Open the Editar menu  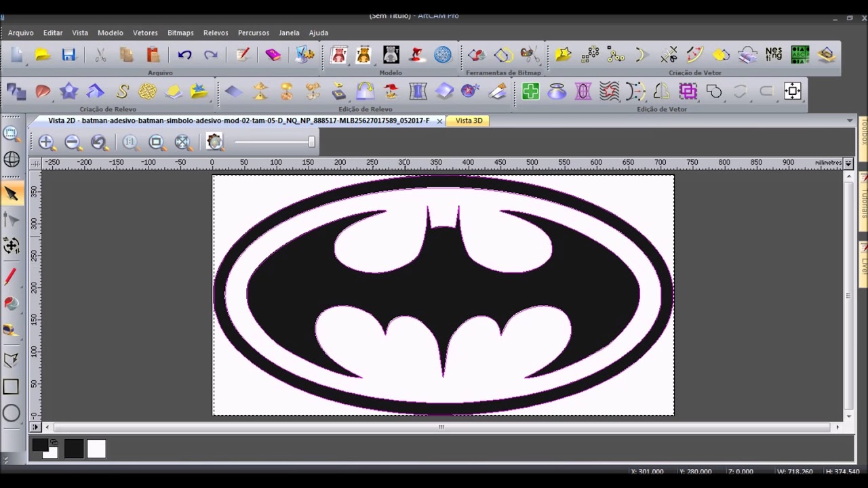pos(53,33)
